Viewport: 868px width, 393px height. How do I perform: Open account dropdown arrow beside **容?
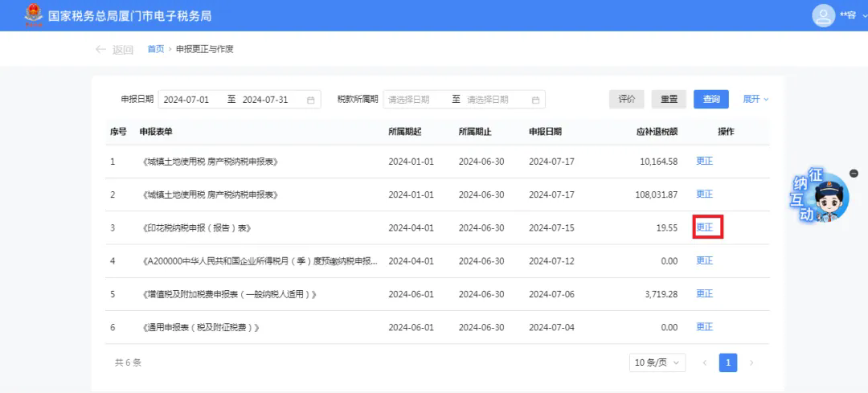pyautogui.click(x=865, y=16)
